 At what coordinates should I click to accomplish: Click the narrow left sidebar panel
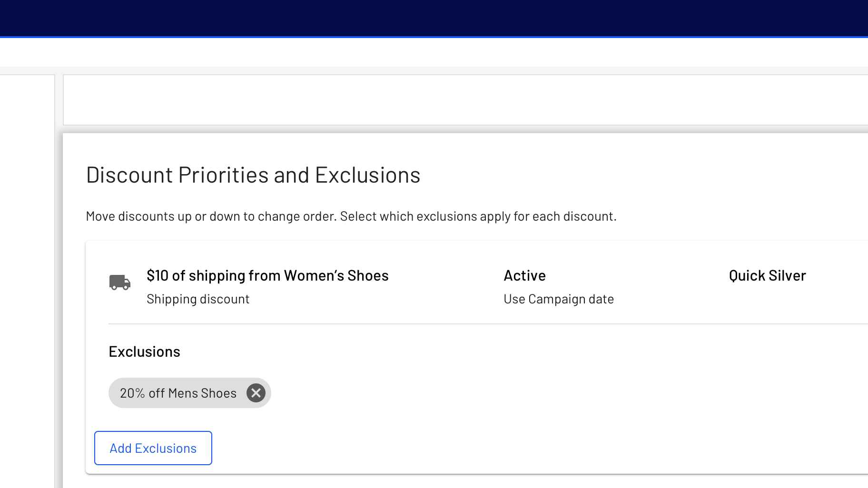pyautogui.click(x=27, y=281)
